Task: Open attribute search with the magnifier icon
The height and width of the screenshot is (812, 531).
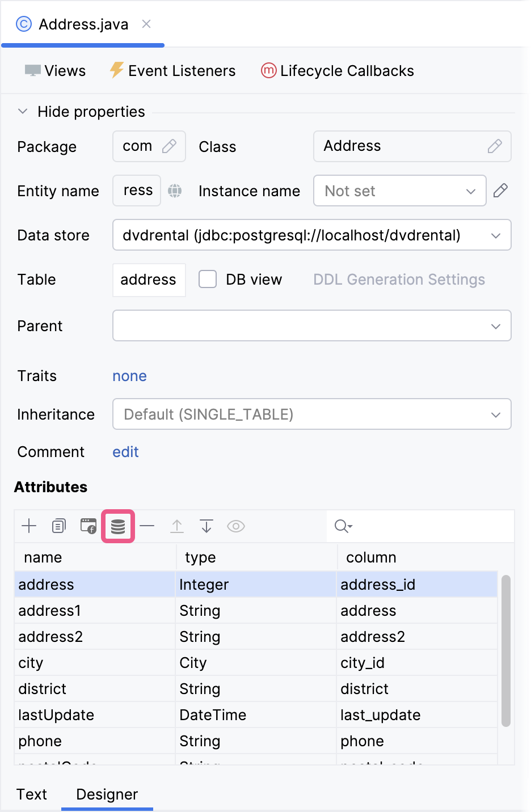Action: 342,526
